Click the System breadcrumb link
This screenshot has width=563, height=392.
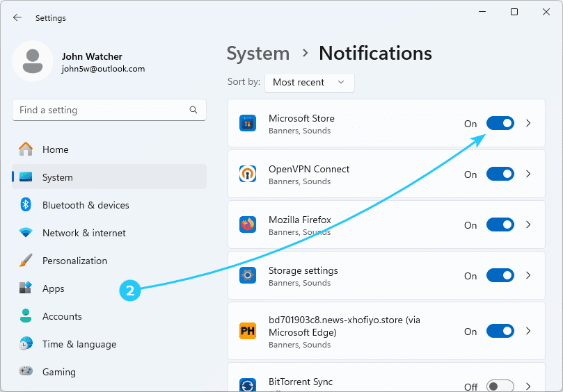258,54
